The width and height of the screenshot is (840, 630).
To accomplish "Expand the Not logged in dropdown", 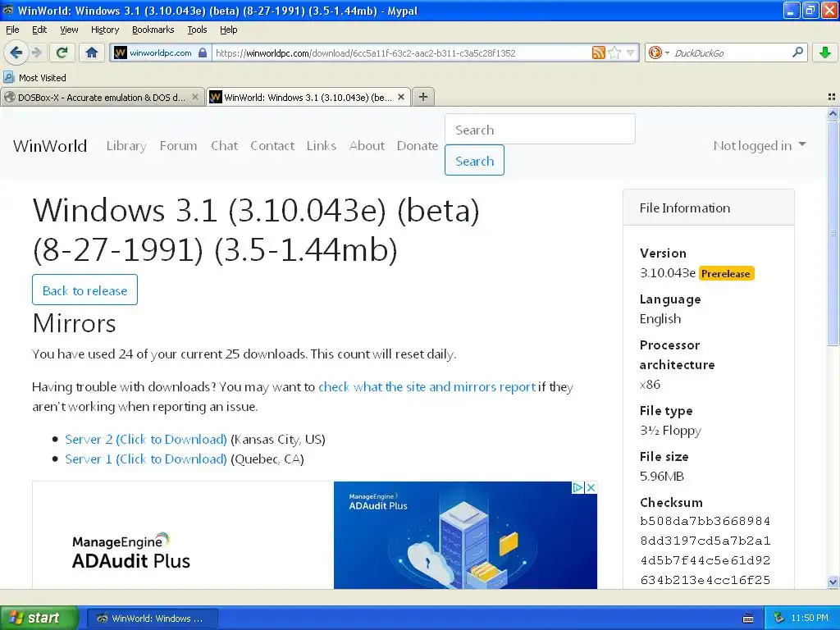I will pyautogui.click(x=760, y=146).
